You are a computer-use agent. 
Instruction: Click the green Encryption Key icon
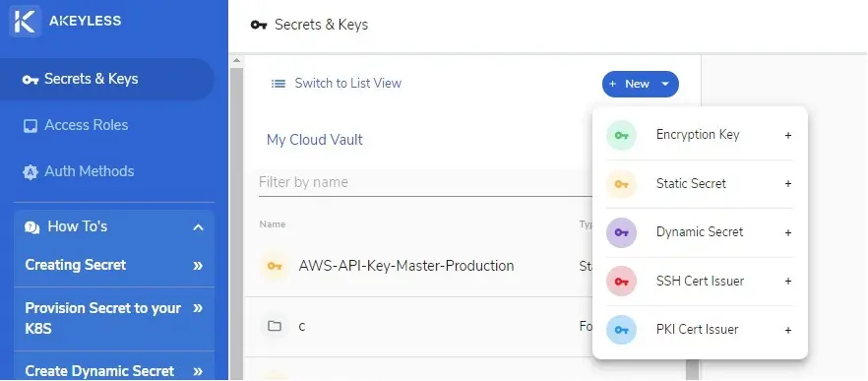(621, 135)
